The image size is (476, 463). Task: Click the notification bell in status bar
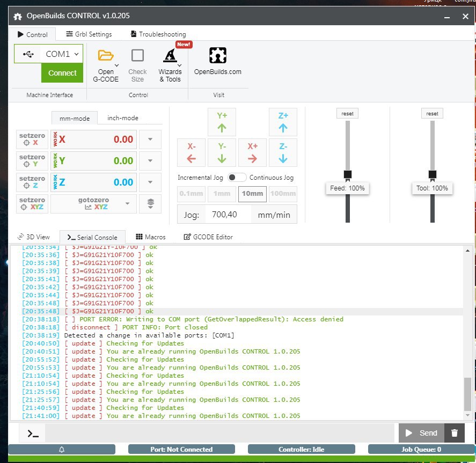coord(62,450)
